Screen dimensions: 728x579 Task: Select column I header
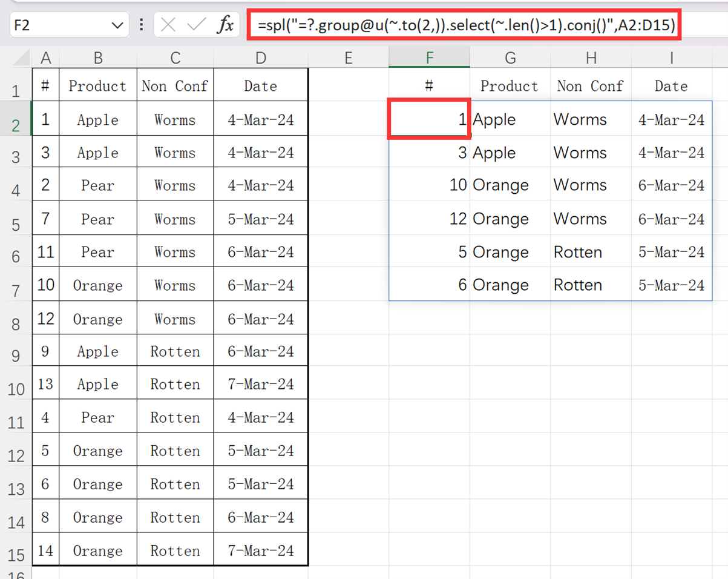pyautogui.click(x=671, y=58)
